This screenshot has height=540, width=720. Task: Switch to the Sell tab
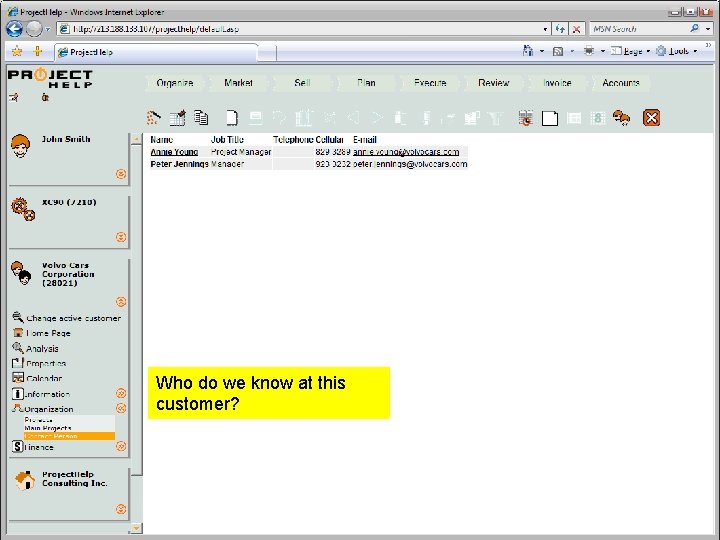click(302, 83)
